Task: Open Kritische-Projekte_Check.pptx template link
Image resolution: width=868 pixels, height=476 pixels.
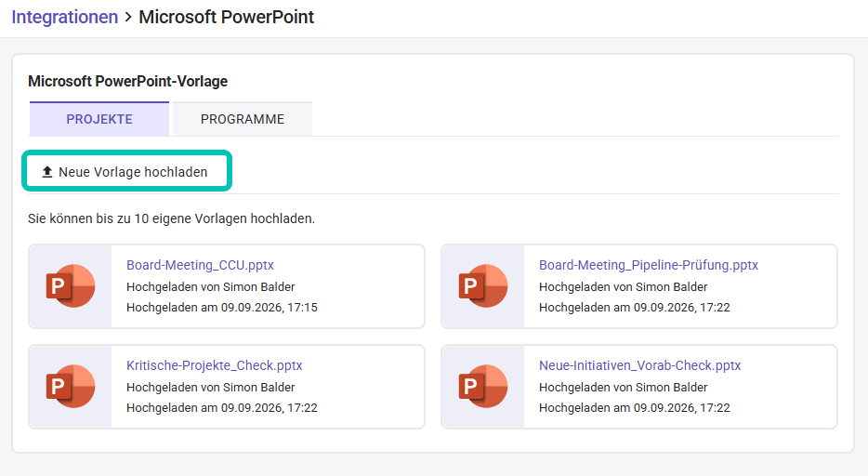Action: click(215, 365)
